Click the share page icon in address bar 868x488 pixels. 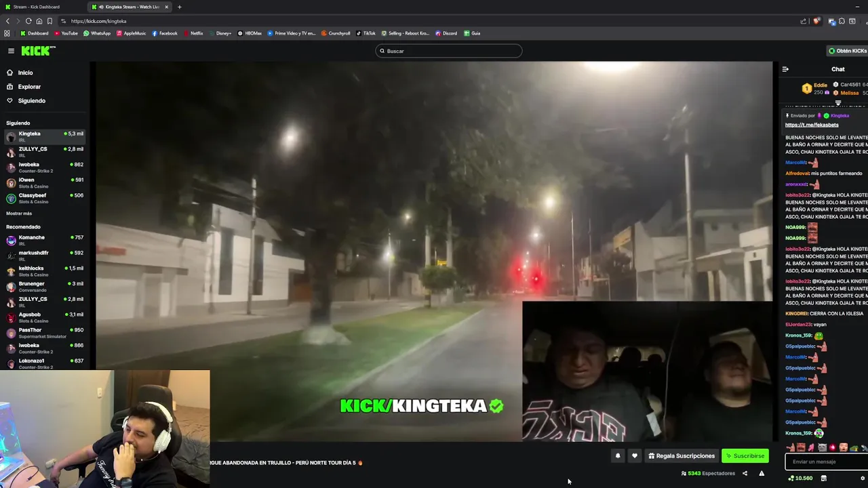click(x=803, y=21)
